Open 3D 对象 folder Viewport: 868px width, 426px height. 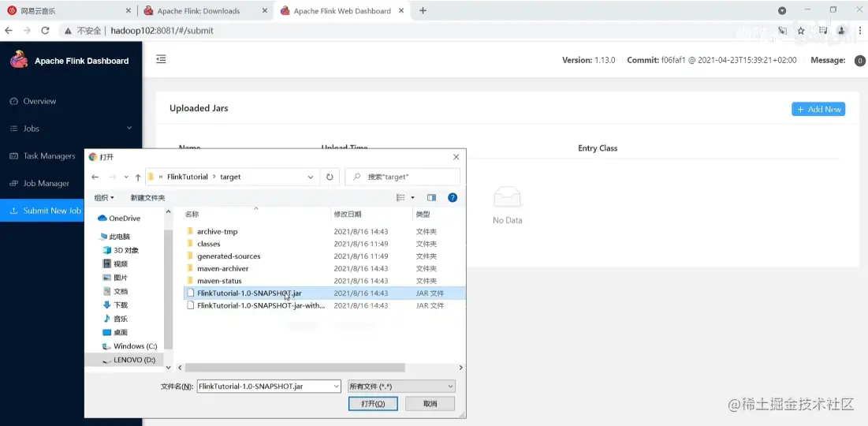tap(120, 250)
